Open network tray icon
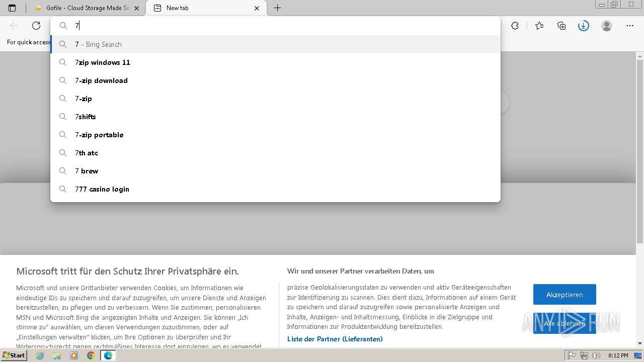 pyautogui.click(x=584, y=355)
